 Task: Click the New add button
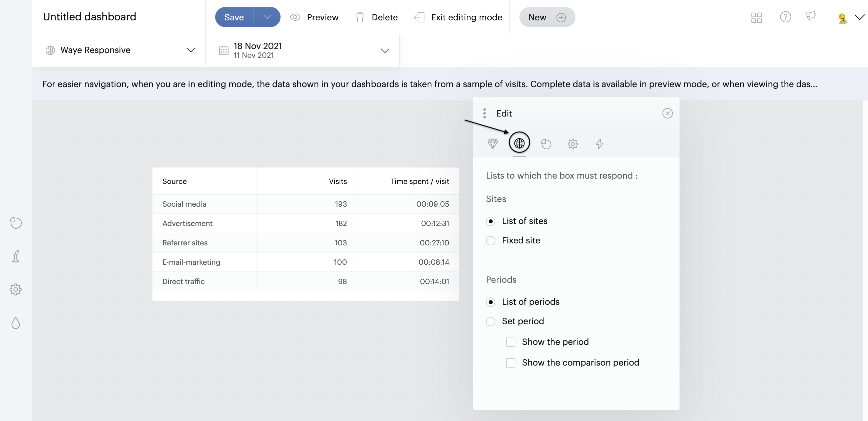[x=546, y=17]
